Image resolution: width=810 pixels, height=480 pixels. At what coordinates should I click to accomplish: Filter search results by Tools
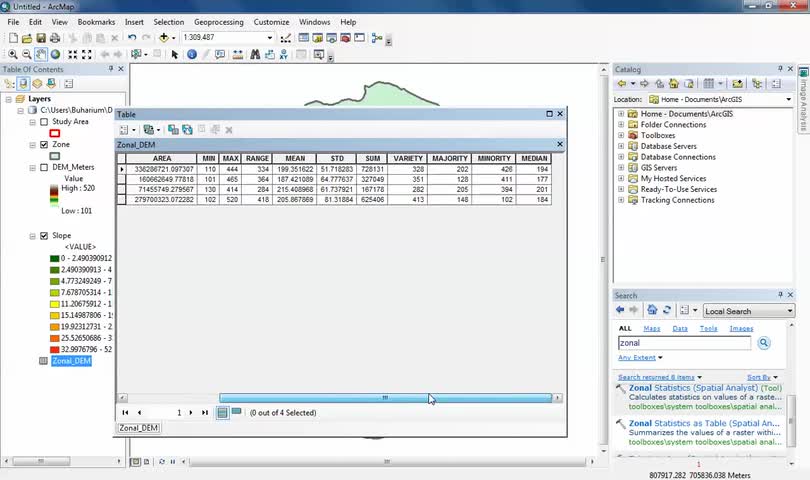[708, 329]
